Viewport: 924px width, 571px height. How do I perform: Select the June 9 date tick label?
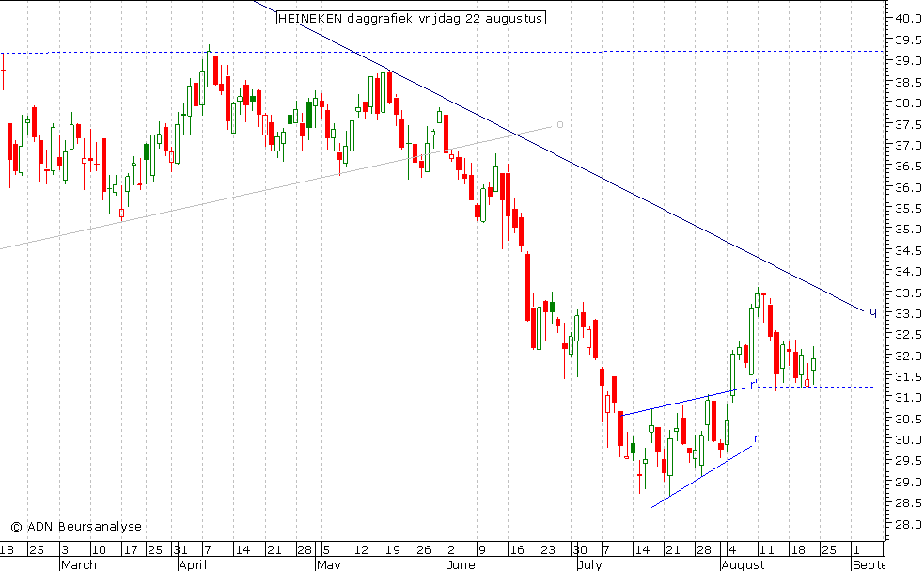click(x=482, y=550)
